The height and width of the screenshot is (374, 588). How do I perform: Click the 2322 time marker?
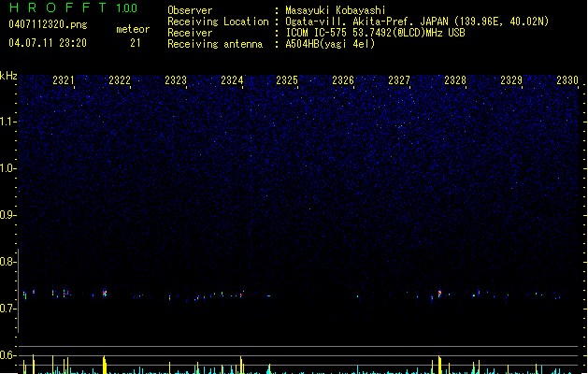click(120, 80)
